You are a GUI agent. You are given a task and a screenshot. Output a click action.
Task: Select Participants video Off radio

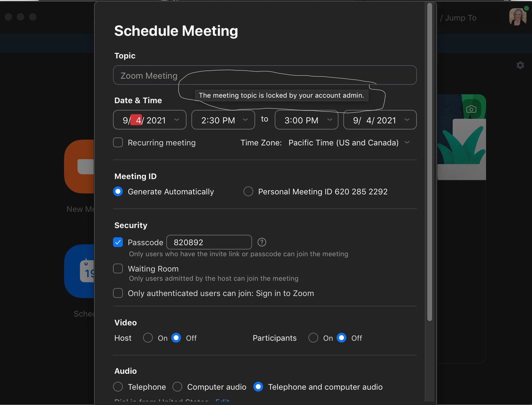tap(341, 338)
